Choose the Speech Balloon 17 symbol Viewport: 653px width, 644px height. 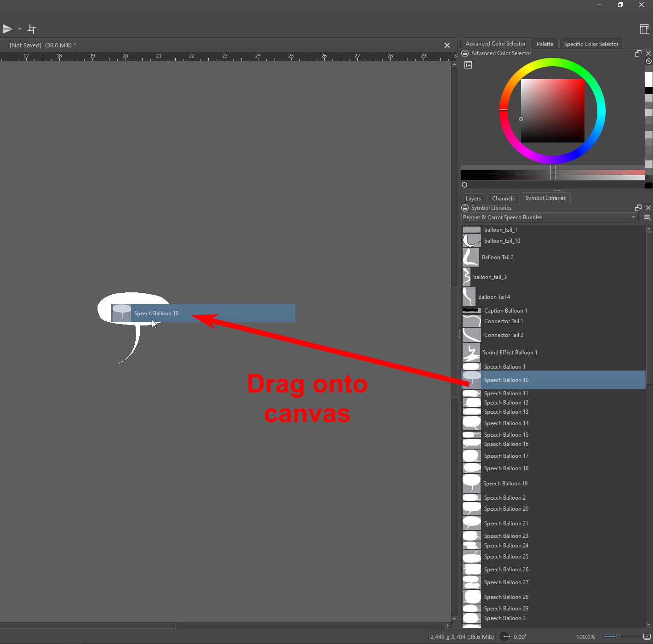pos(554,456)
